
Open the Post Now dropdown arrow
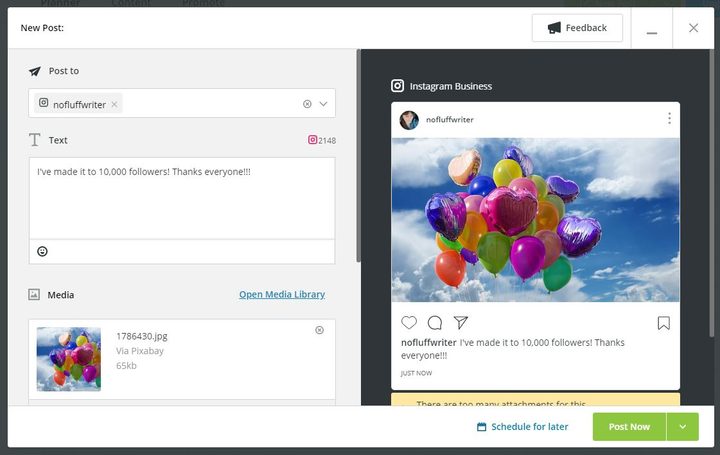683,427
